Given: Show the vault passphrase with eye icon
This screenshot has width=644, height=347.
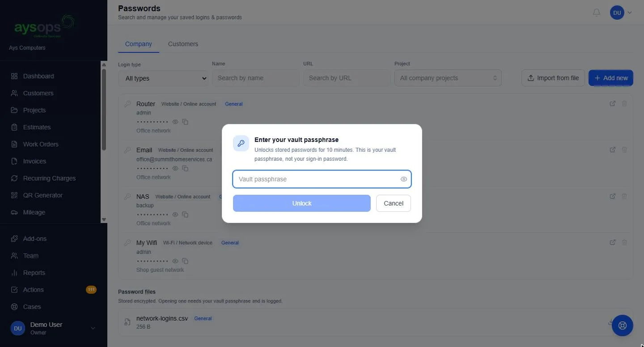Looking at the screenshot, I should tap(403, 179).
